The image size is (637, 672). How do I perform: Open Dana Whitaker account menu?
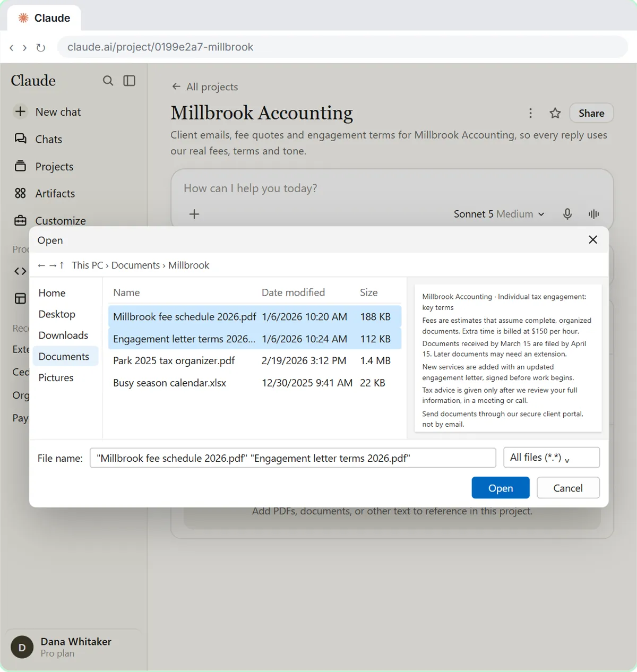pos(73,647)
